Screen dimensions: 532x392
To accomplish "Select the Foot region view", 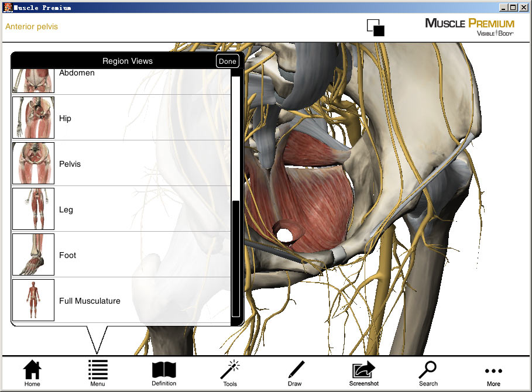I will pyautogui.click(x=122, y=255).
